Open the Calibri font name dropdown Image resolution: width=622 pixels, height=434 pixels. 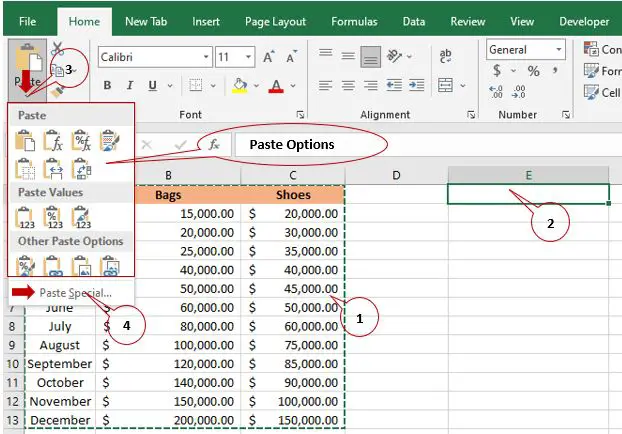[206, 57]
